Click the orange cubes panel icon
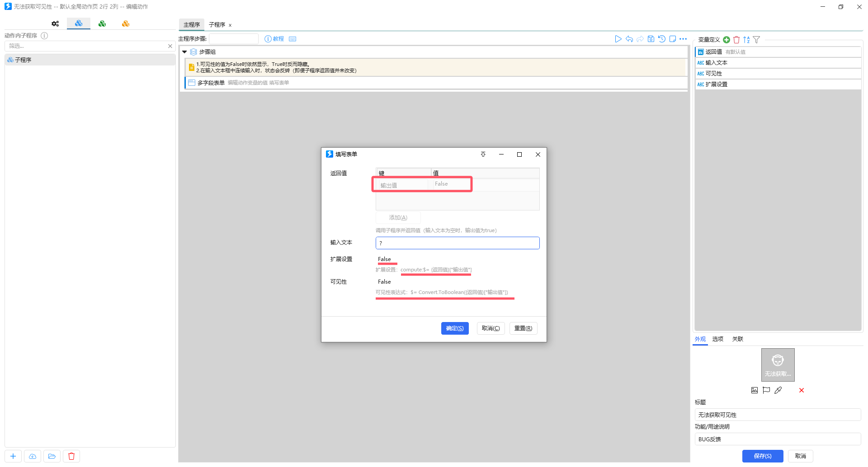This screenshot has width=868, height=467. 126,24
